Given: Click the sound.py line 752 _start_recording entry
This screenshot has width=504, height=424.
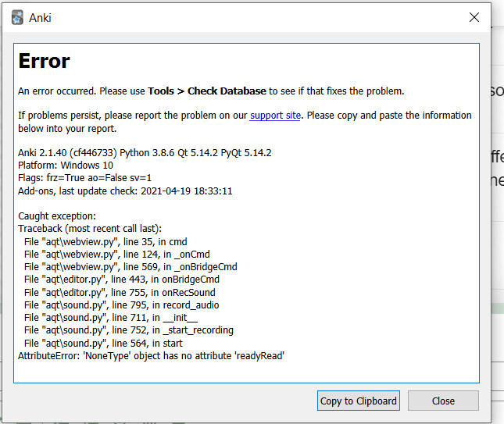Looking at the screenshot, I should [x=129, y=330].
